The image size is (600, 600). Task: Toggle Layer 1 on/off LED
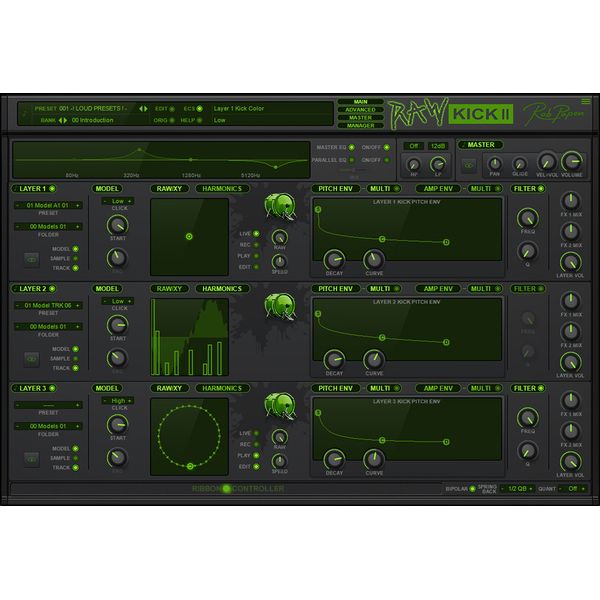pyautogui.click(x=52, y=188)
